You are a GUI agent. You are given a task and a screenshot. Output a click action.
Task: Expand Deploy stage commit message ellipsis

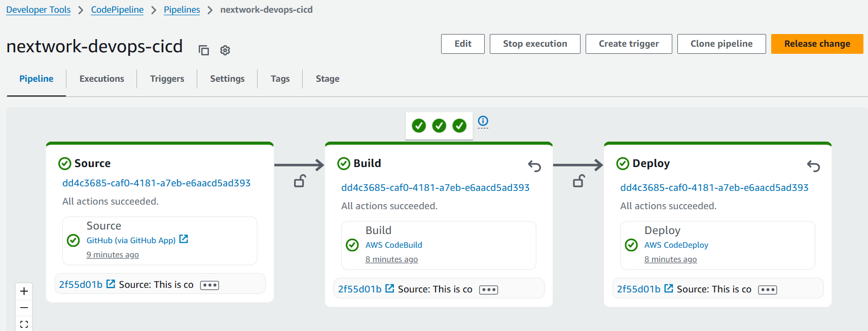click(x=768, y=290)
